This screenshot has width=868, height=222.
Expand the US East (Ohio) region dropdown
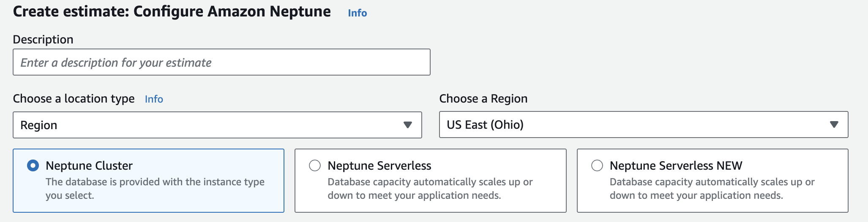pyautogui.click(x=634, y=125)
